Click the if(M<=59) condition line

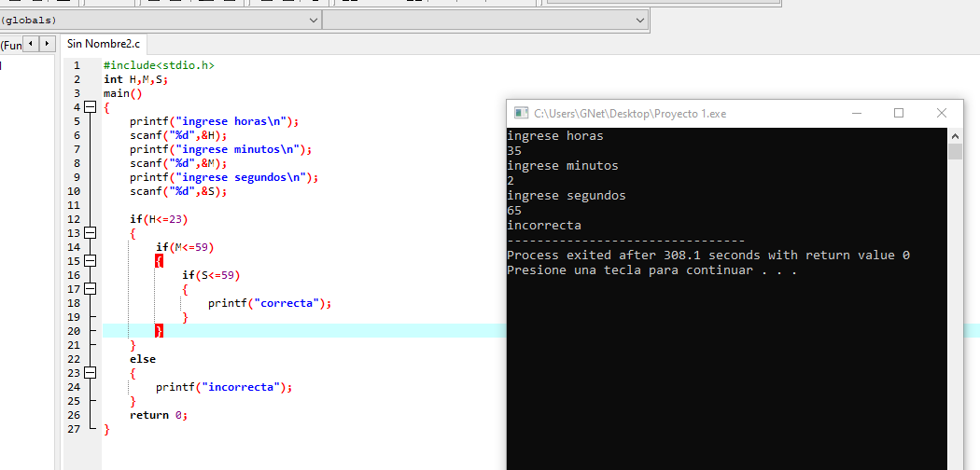pos(185,247)
